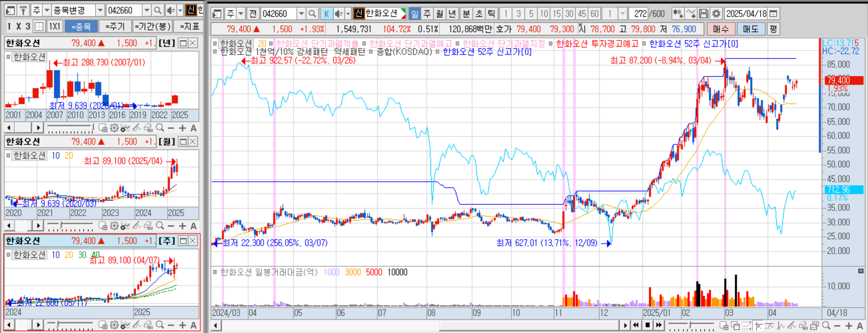Click the 60 minute interval button
Screen dimensions: 868x333
tap(594, 14)
